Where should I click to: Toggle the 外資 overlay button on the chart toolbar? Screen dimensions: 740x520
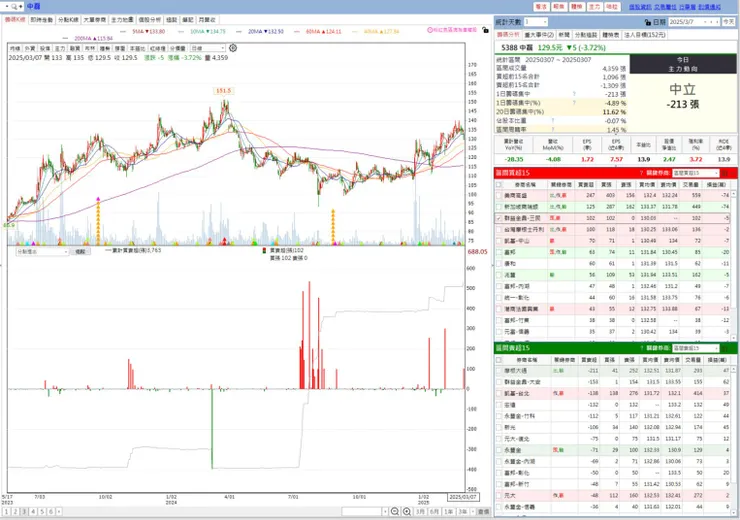(x=30, y=48)
